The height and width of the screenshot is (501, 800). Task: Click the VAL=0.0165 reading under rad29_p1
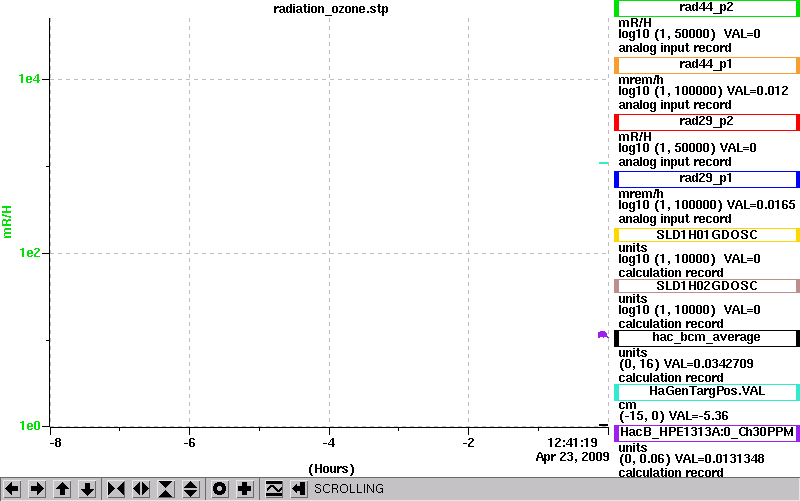(761, 205)
